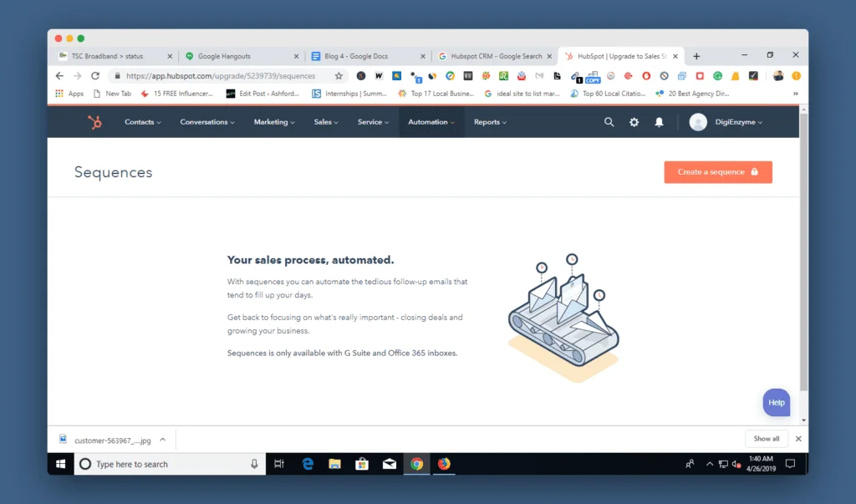
Task: Click the HubSpot sprocket logo
Action: click(95, 122)
